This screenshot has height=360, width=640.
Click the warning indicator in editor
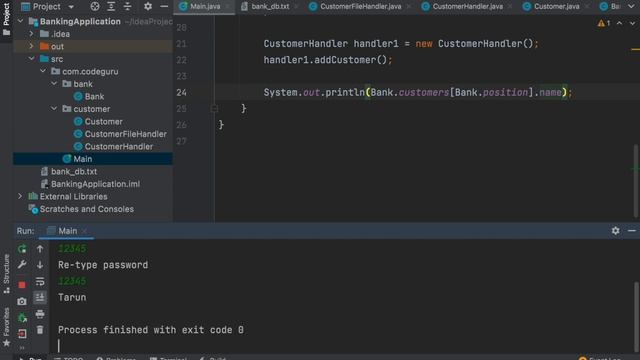tap(604, 23)
